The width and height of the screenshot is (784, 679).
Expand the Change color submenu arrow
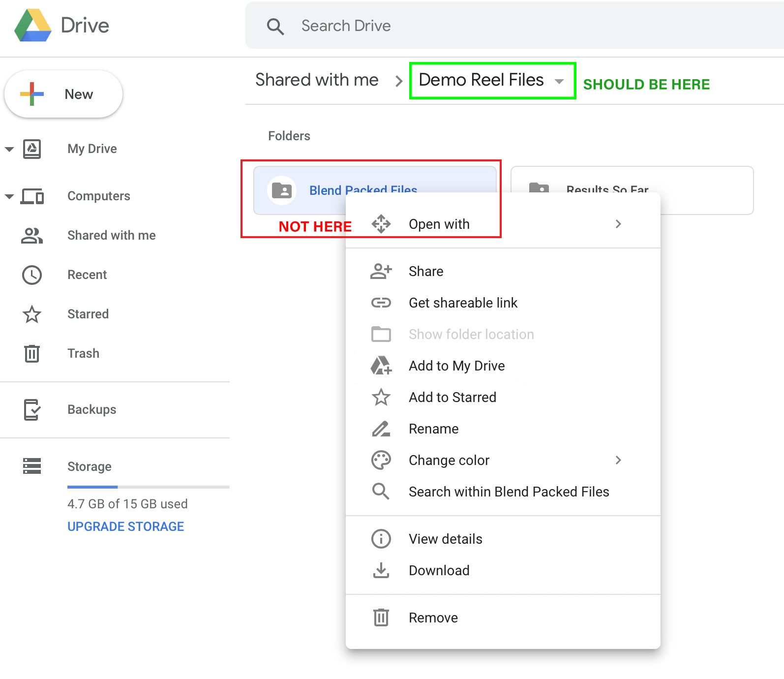coord(618,460)
